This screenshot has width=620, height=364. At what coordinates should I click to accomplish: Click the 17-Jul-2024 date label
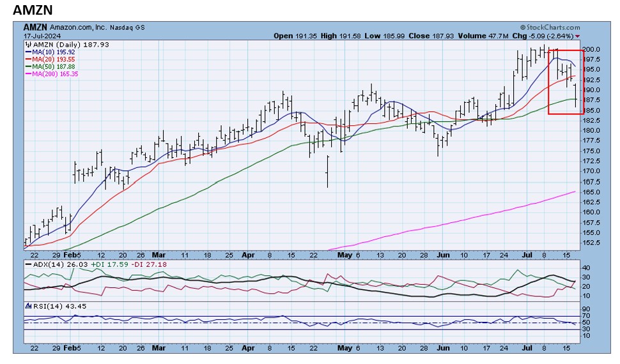tap(42, 36)
